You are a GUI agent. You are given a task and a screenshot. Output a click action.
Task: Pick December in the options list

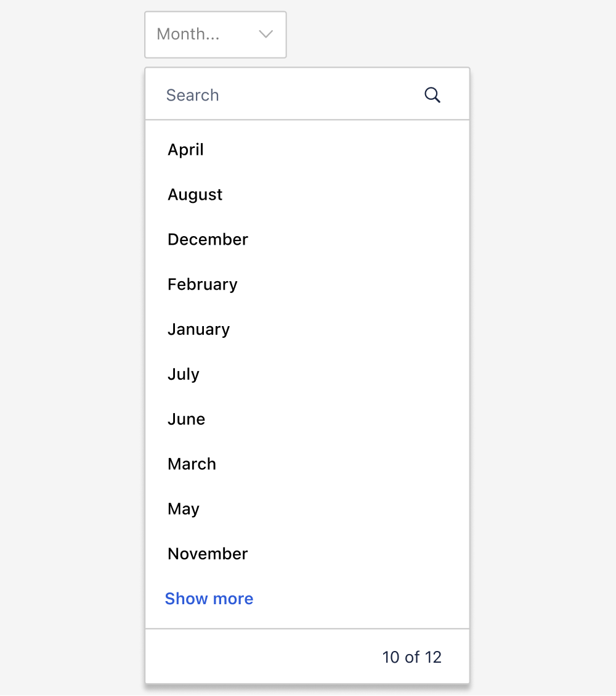208,240
